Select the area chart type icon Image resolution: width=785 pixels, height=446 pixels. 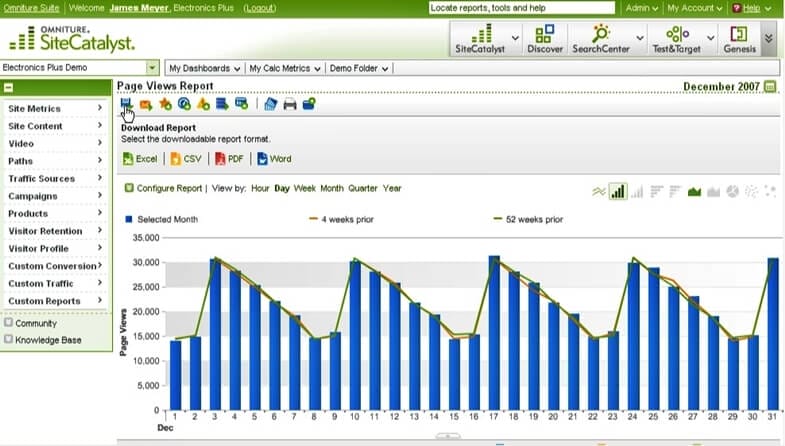694,190
